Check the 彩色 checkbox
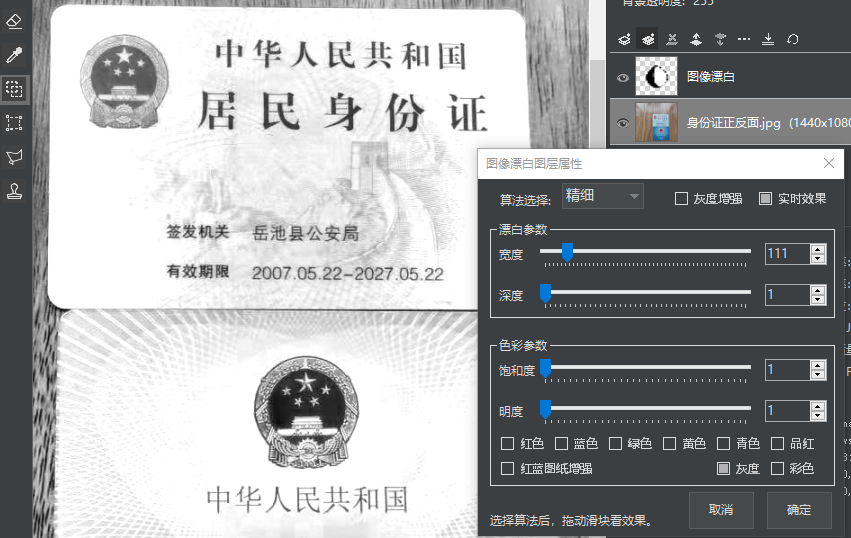Image resolution: width=851 pixels, height=538 pixels. click(x=777, y=468)
